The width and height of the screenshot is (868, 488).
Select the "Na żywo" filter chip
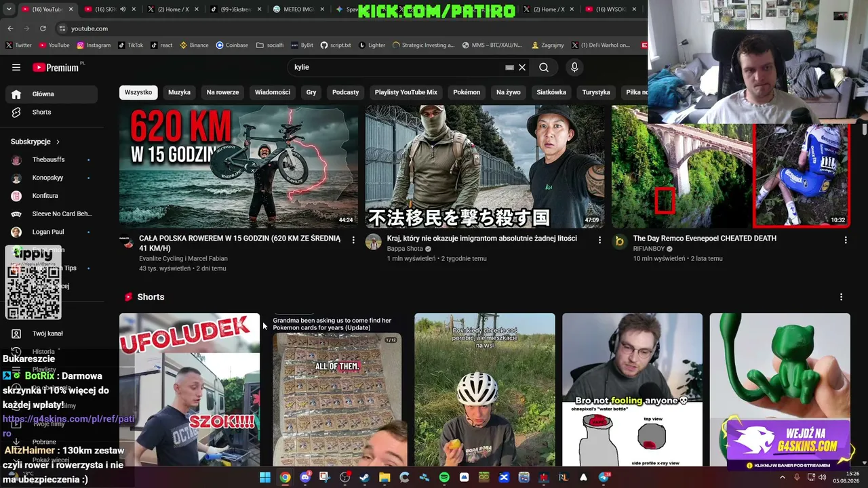coord(509,92)
